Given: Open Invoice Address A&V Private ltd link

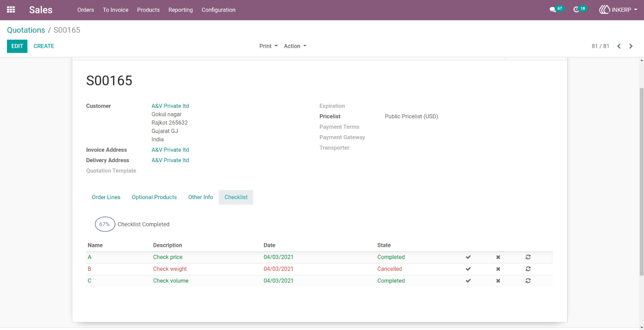Looking at the screenshot, I should (170, 150).
